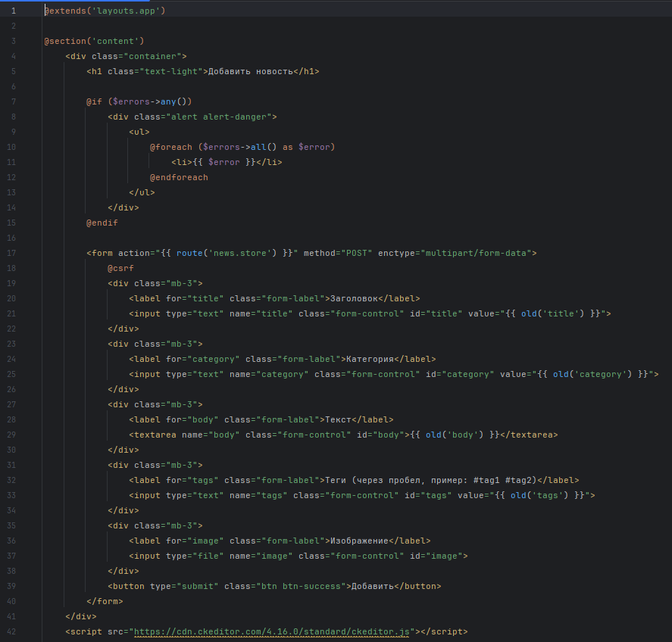Click the "alert alert-danger" class string

pos(219,117)
